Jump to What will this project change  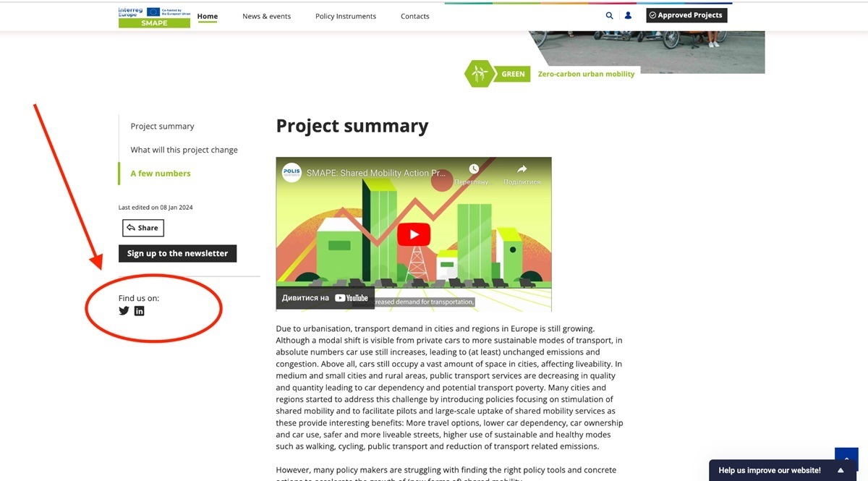click(x=184, y=150)
